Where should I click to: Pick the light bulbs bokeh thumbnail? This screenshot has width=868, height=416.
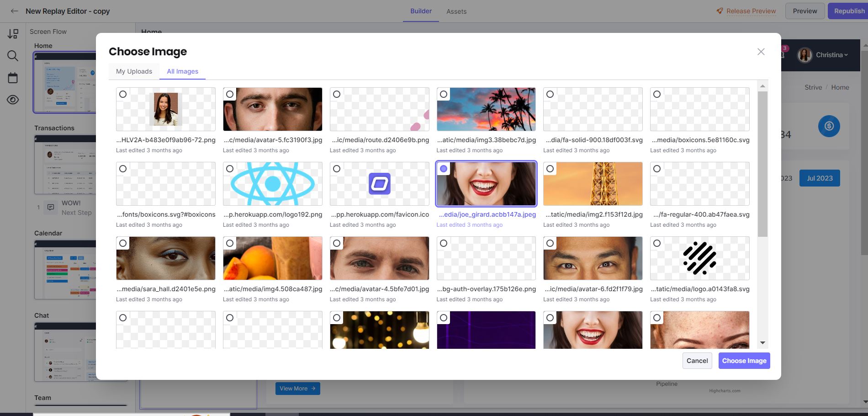coord(379,330)
